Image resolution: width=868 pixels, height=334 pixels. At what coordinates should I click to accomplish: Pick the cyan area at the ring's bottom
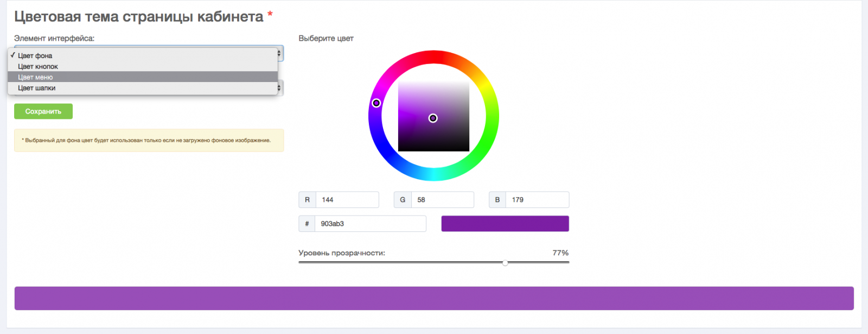point(434,174)
